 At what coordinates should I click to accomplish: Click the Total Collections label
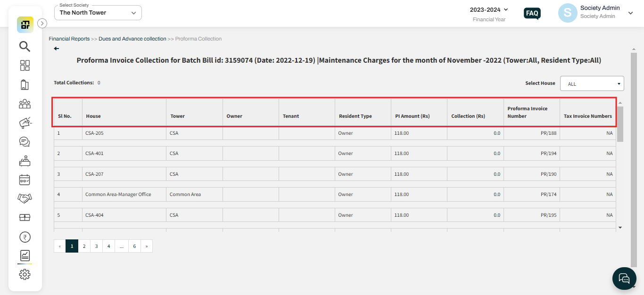coord(74,82)
